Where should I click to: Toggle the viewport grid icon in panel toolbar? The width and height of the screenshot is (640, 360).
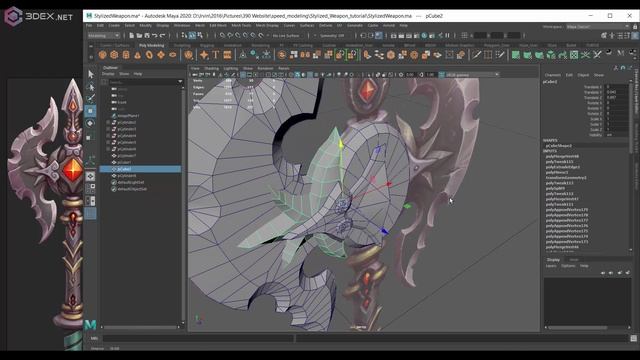coord(243,75)
